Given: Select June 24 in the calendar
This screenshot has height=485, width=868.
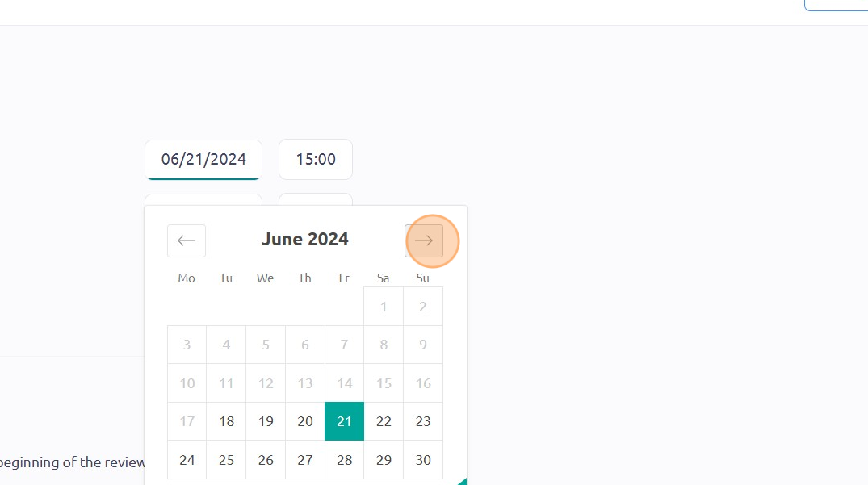Looking at the screenshot, I should coord(187,459).
